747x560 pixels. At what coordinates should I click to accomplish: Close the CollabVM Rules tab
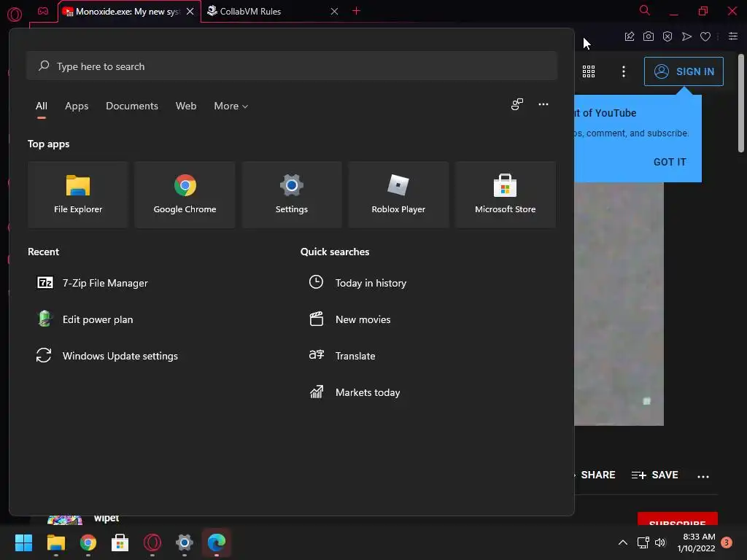[x=334, y=12]
